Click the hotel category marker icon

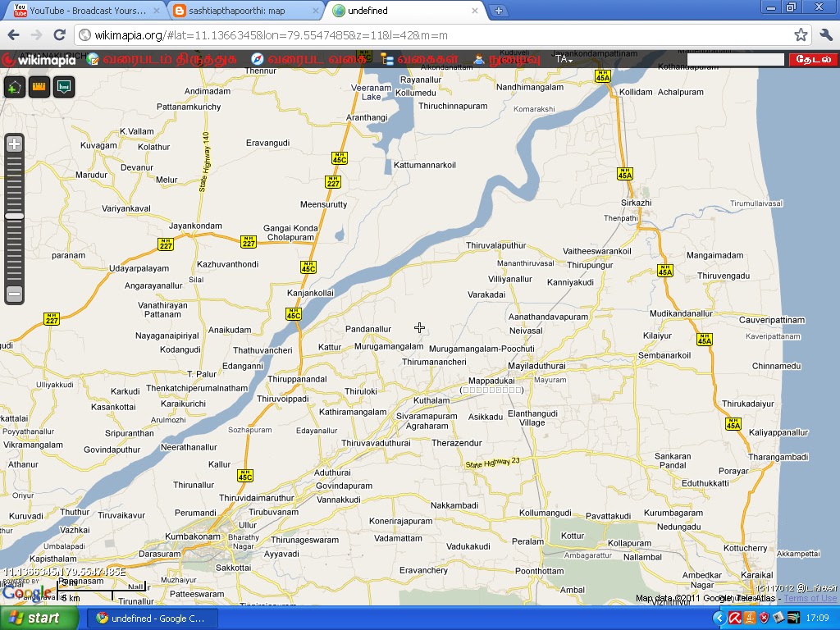tap(64, 85)
